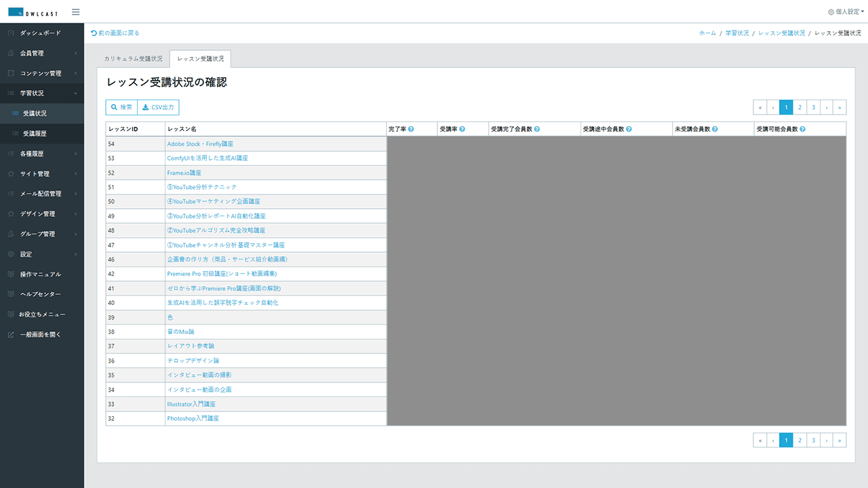
Task: Click help icon beside 未受講会員数
Action: (715, 129)
